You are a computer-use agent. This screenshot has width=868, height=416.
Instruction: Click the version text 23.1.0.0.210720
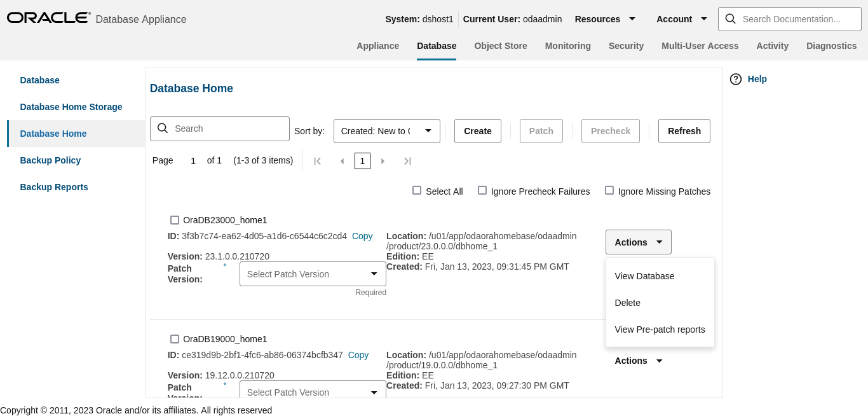click(237, 256)
